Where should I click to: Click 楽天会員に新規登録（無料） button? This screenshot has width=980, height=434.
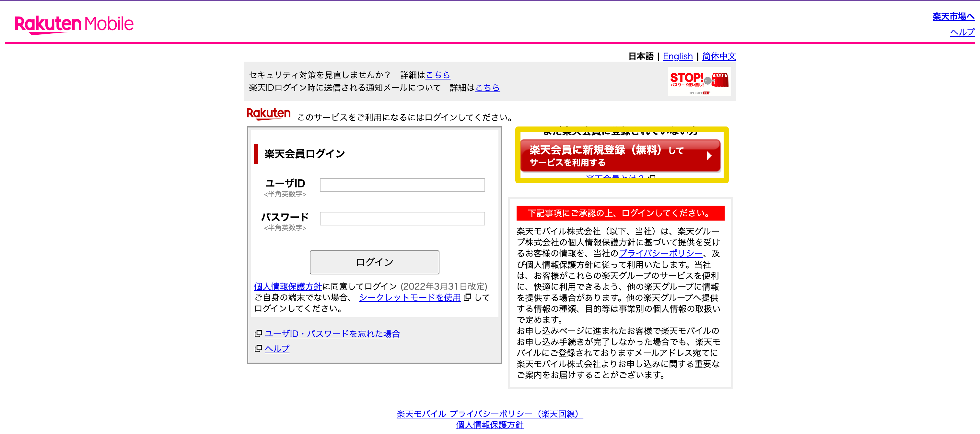pyautogui.click(x=620, y=155)
